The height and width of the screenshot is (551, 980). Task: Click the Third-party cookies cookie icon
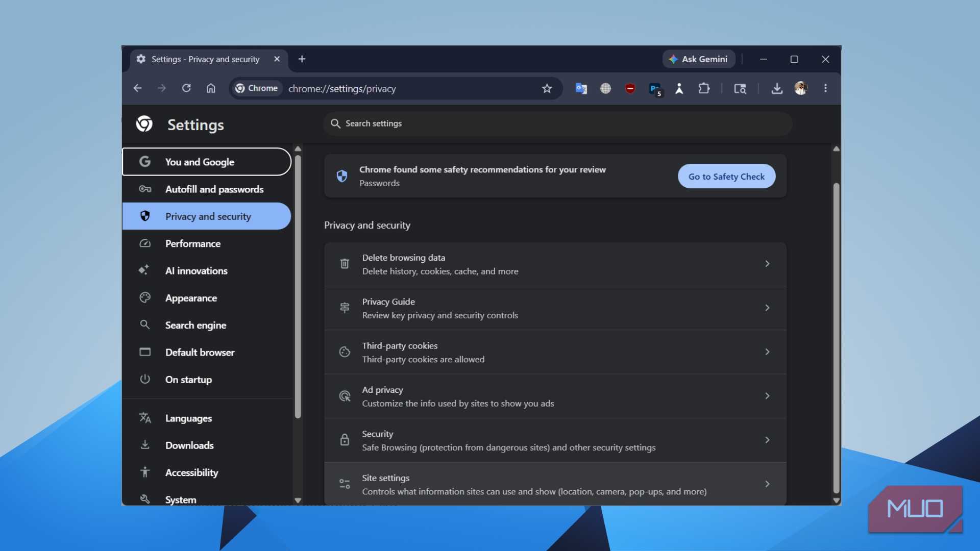point(345,352)
